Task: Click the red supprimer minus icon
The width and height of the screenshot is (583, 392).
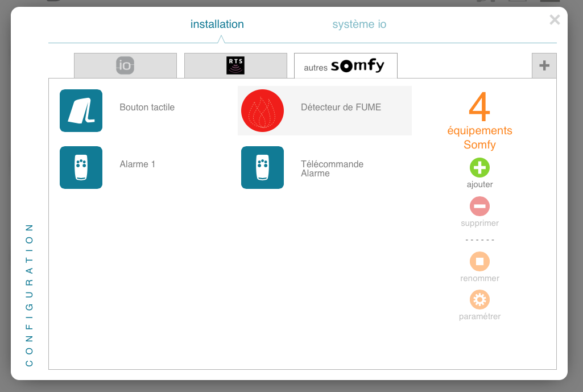Action: tap(479, 206)
